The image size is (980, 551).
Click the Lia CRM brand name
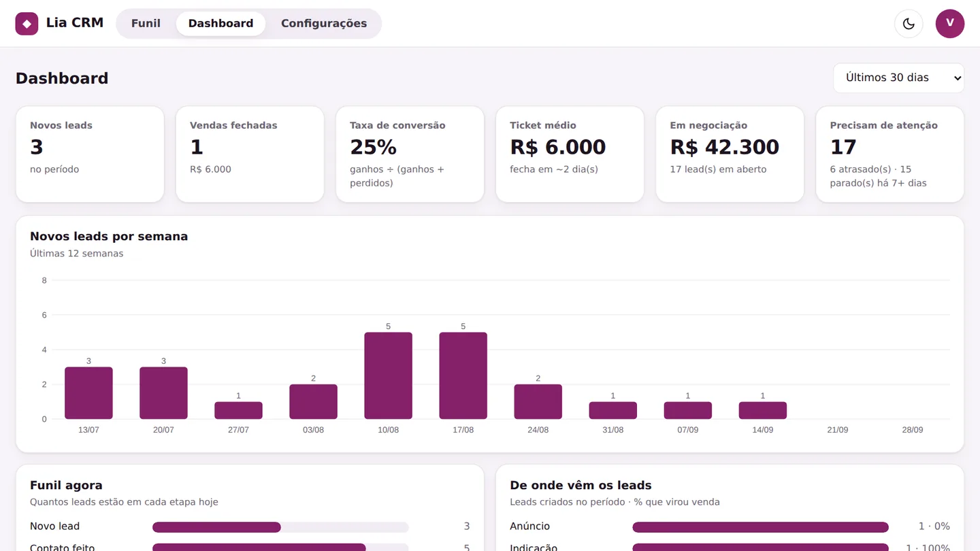[75, 23]
